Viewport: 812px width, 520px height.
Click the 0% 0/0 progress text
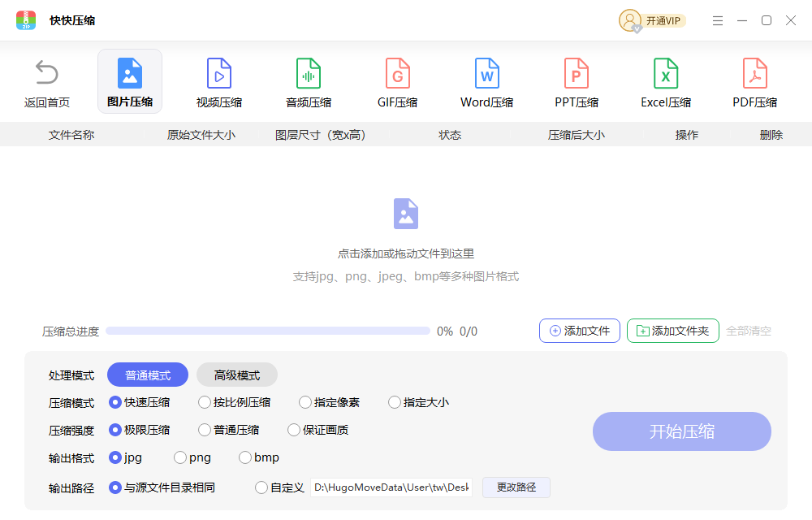pyautogui.click(x=456, y=331)
